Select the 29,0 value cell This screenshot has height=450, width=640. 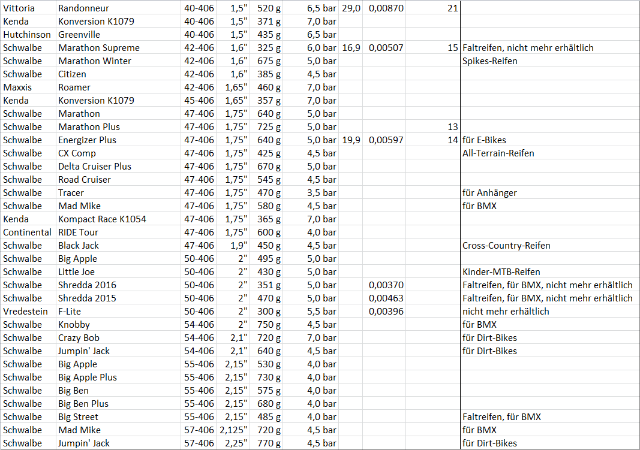[351, 6]
